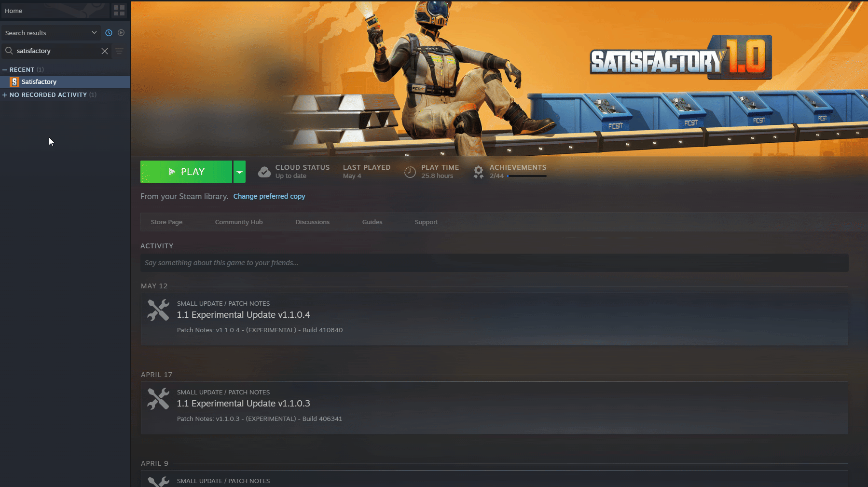Image resolution: width=868 pixels, height=487 pixels.
Task: Click 'Patch Notes: v1.1.0.3 - (EXPERIMENTAL) - Build 406341'
Action: coord(260,419)
